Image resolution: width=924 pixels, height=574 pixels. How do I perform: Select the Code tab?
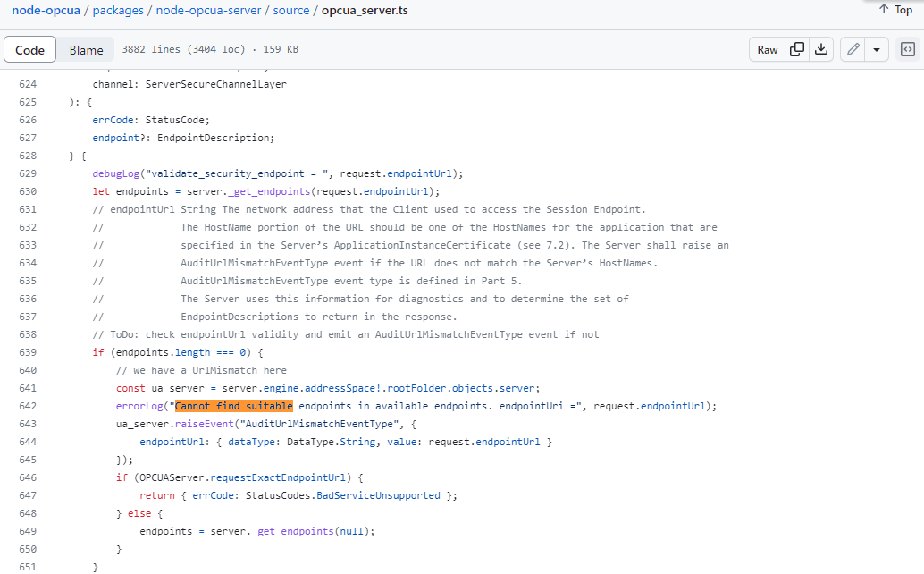[x=29, y=49]
